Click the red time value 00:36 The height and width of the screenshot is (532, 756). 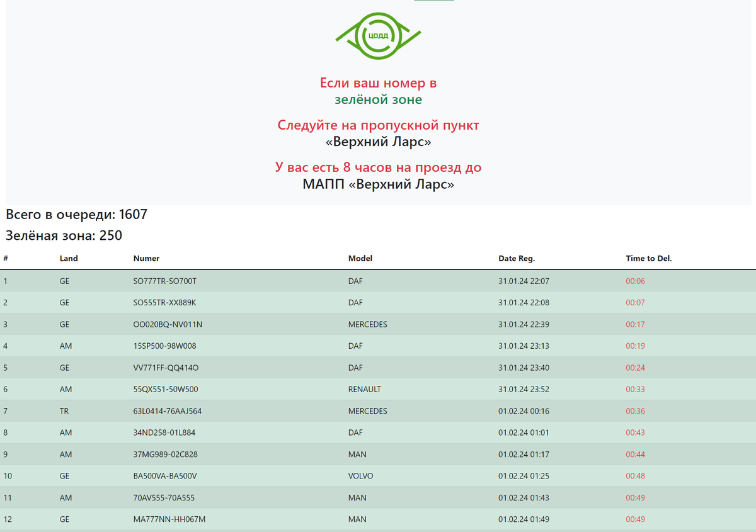tap(635, 411)
